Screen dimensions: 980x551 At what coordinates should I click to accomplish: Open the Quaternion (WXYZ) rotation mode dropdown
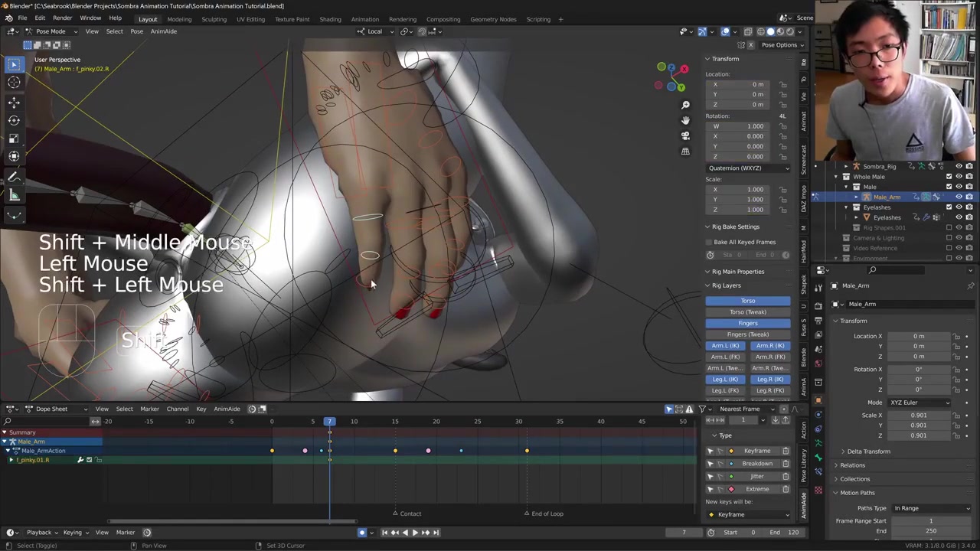tap(748, 168)
